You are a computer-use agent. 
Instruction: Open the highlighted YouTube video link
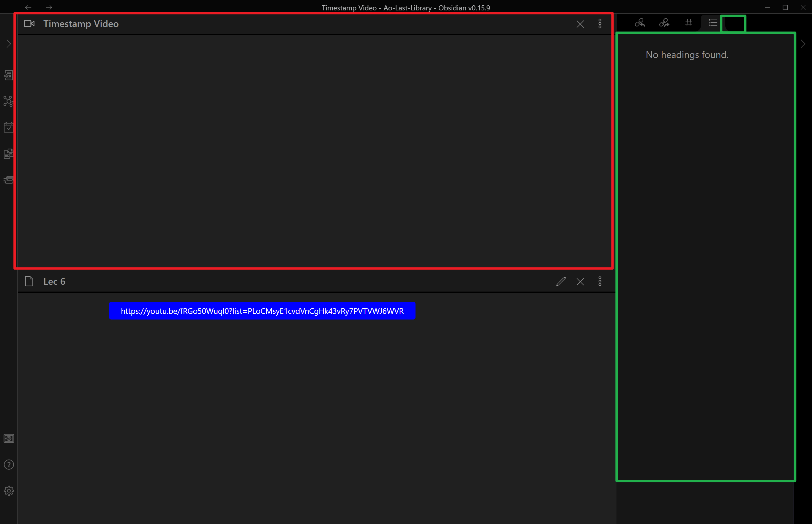pos(262,311)
